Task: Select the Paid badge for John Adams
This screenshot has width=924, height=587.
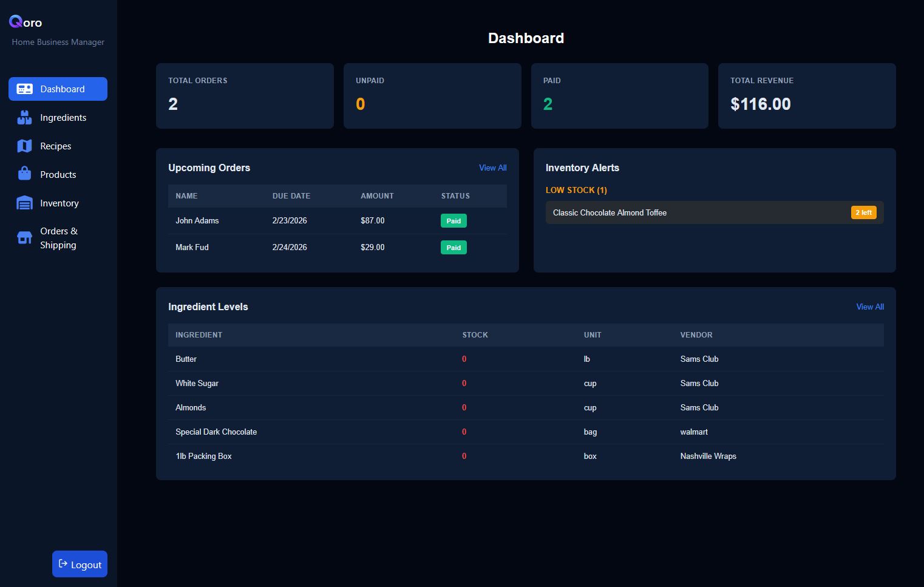Action: [454, 221]
